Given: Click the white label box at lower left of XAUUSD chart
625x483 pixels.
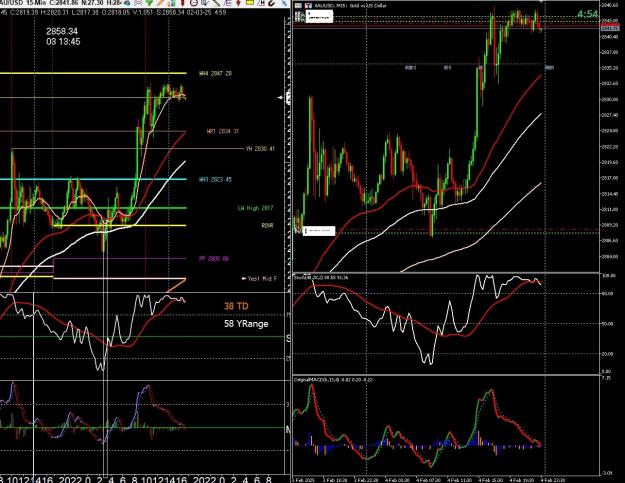Looking at the screenshot, I should pyautogui.click(x=319, y=231).
